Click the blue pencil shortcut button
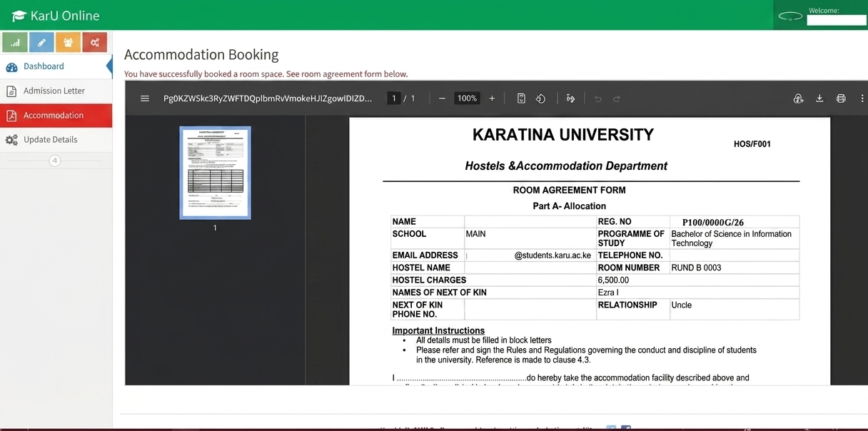 tap(41, 43)
